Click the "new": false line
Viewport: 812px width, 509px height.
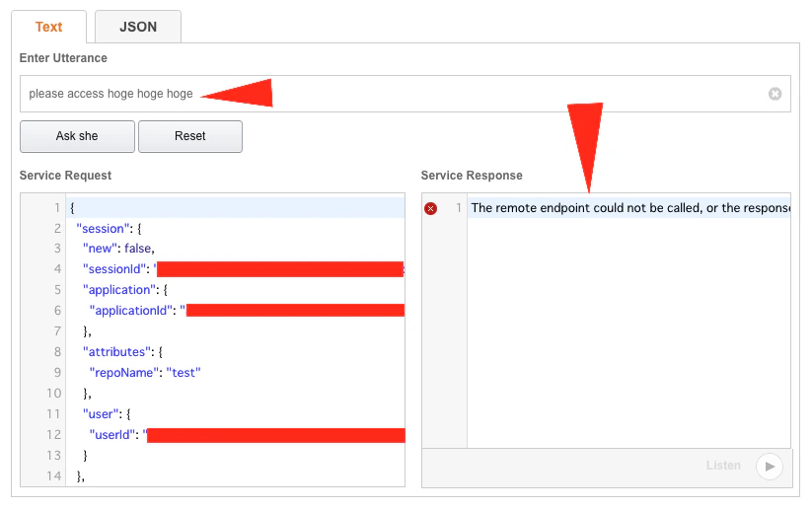coord(118,249)
